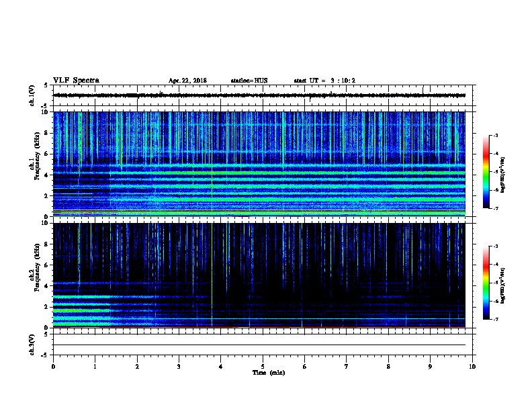
Task: Click the ch.3 flat-line waveform panel
Action: coord(263,345)
